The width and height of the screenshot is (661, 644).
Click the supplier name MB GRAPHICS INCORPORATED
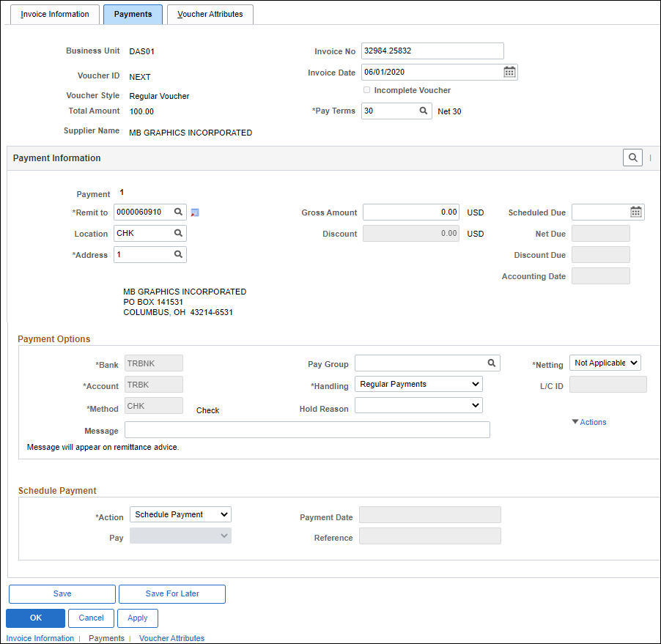point(191,133)
